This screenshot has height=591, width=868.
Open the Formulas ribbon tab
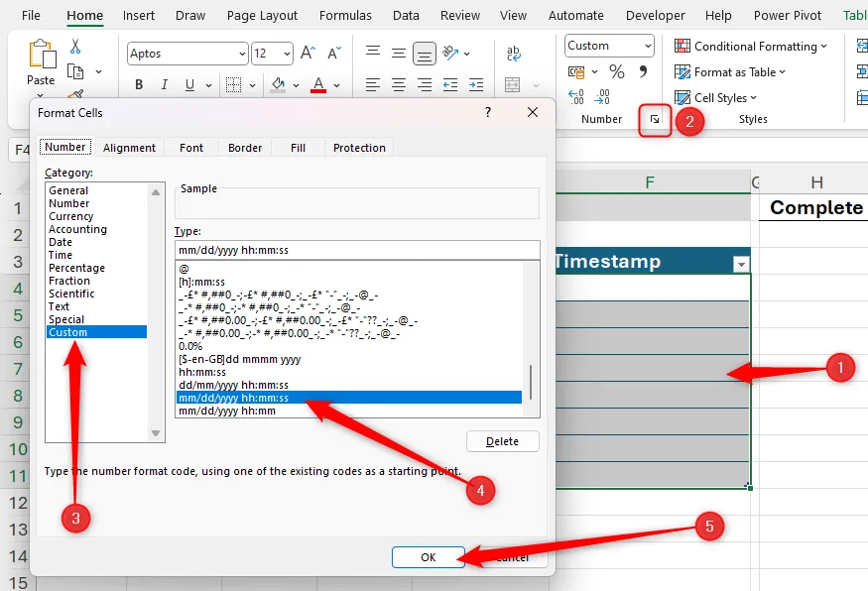click(x=345, y=15)
